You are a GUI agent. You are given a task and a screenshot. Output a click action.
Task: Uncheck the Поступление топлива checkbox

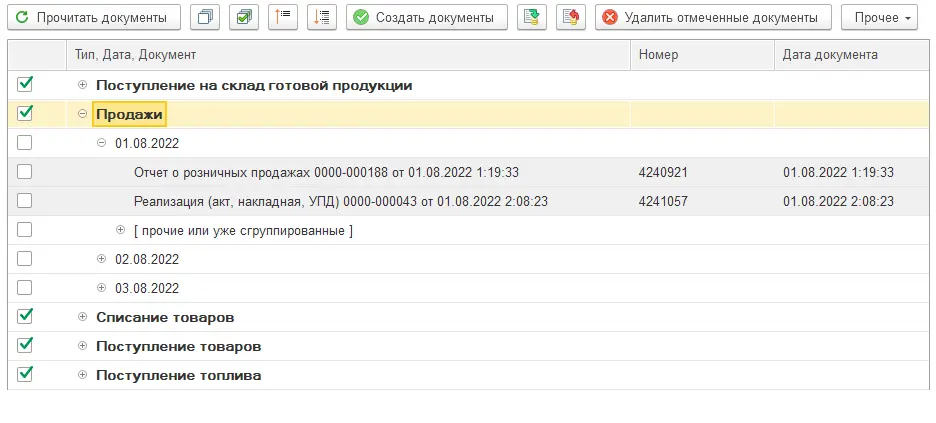tap(25, 375)
